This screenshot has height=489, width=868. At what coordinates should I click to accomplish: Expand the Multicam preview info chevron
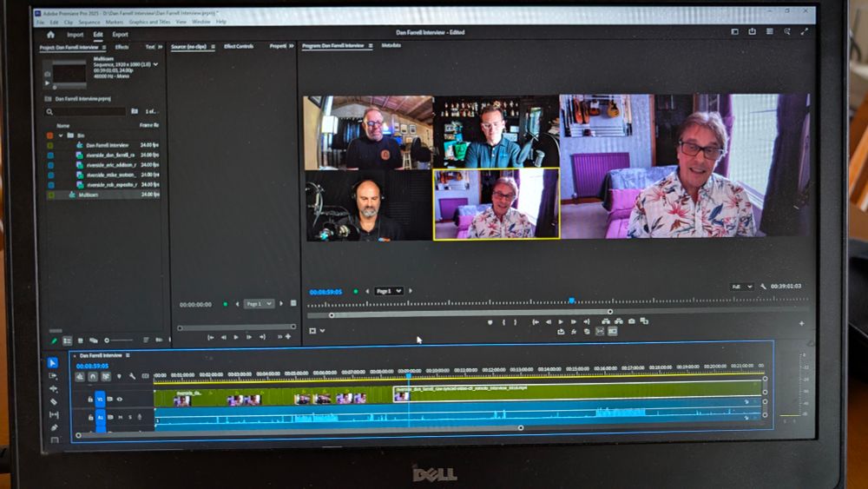pos(155,64)
